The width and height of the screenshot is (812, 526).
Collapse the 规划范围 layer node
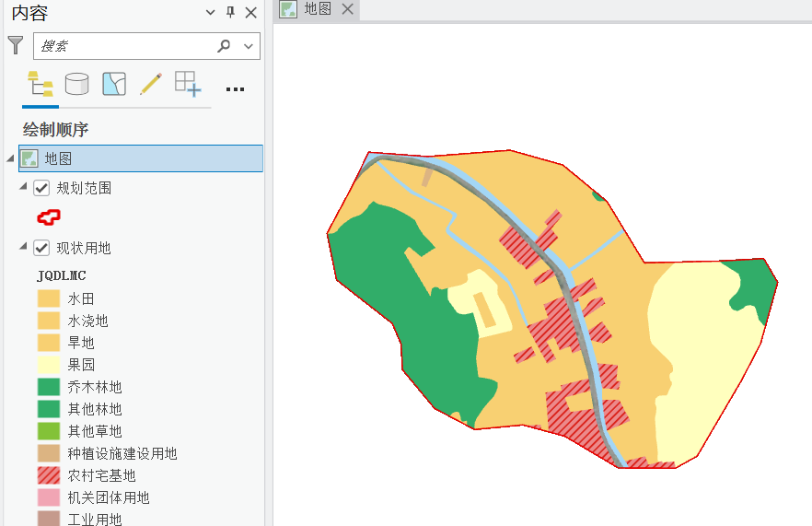click(23, 187)
